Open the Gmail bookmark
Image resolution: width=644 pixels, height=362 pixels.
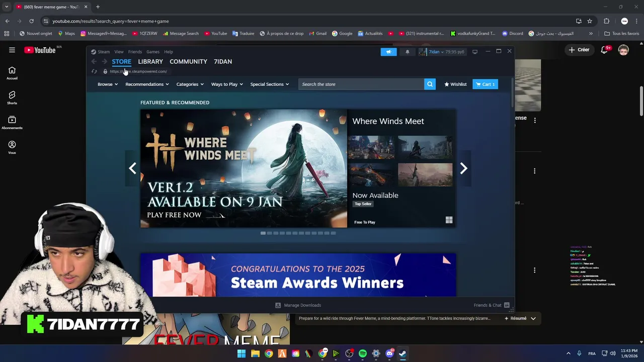point(317,34)
